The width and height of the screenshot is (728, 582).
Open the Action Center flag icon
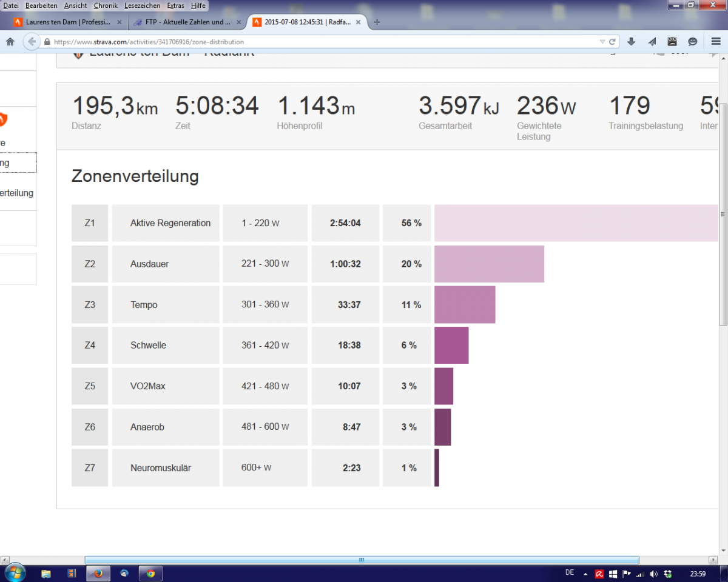(626, 574)
